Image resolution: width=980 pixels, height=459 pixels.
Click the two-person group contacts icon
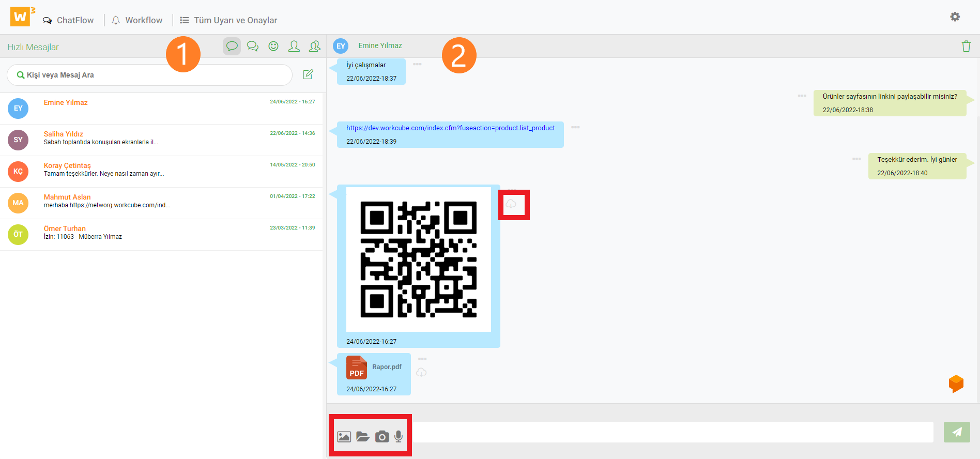point(315,47)
